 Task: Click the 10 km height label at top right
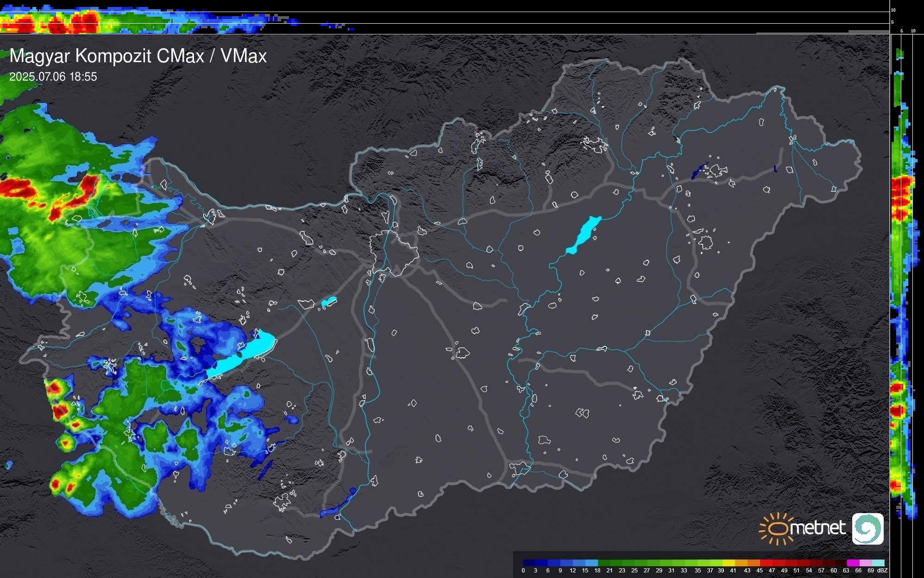coord(893,10)
